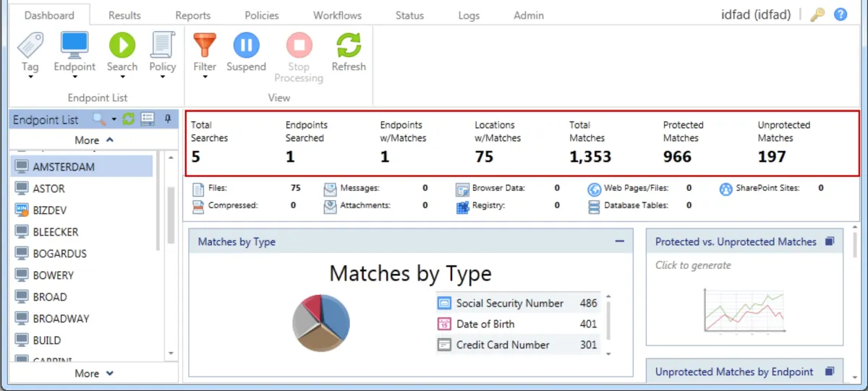Click the Browser Data icon
The width and height of the screenshot is (868, 391).
coord(463,190)
